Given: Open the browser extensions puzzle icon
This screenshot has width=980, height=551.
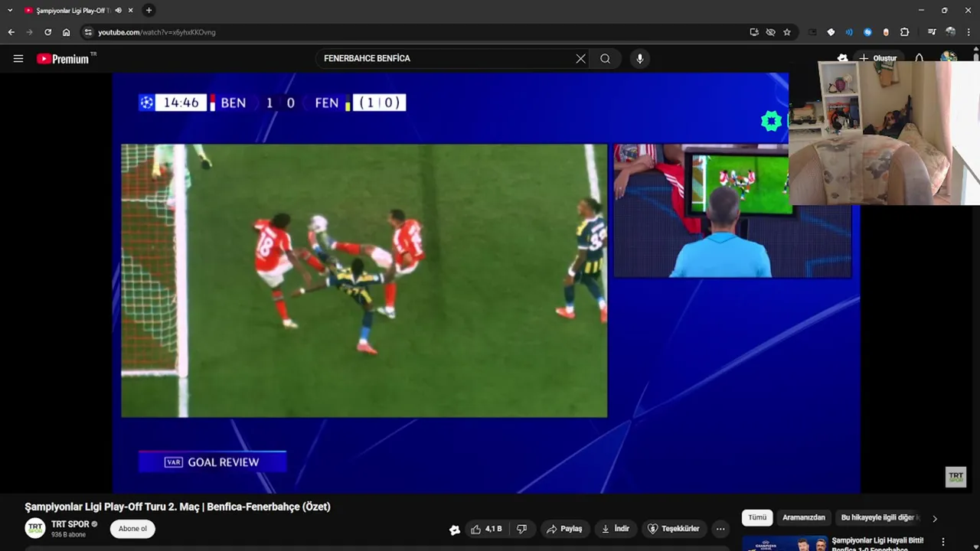Looking at the screenshot, I should pyautogui.click(x=904, y=32).
